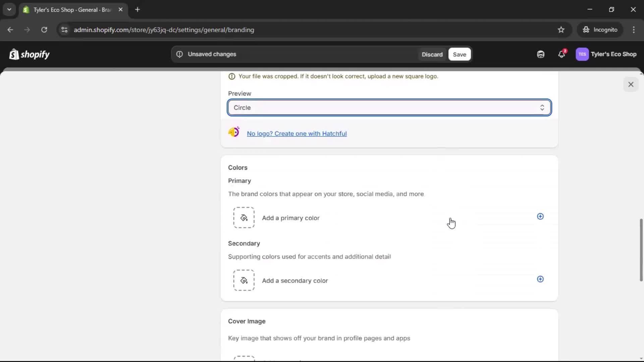Dismiss the branding panel with the X
644x362 pixels.
click(631, 84)
